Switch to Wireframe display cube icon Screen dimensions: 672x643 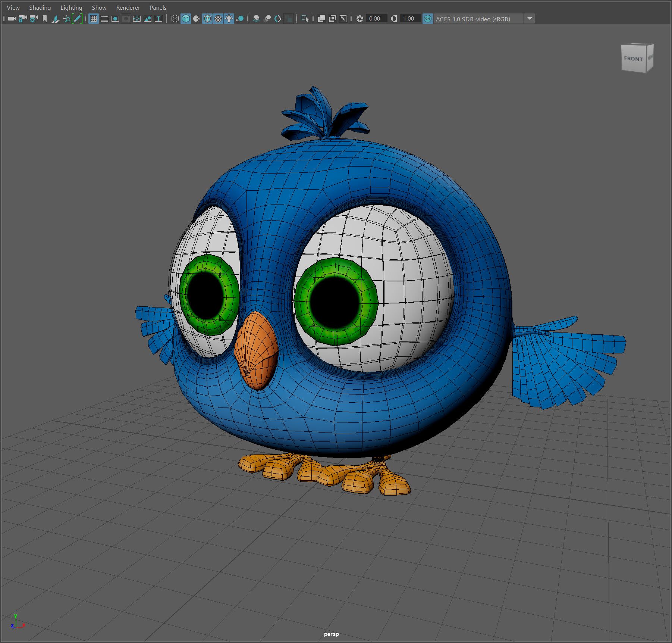click(175, 19)
